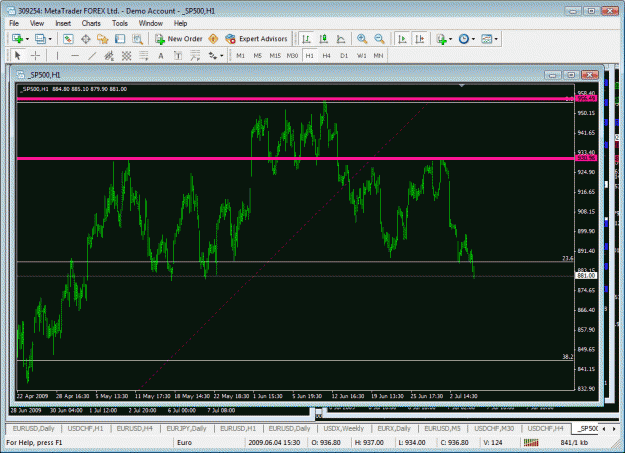
Task: Open the Data Window crosshair icon
Action: [86, 39]
